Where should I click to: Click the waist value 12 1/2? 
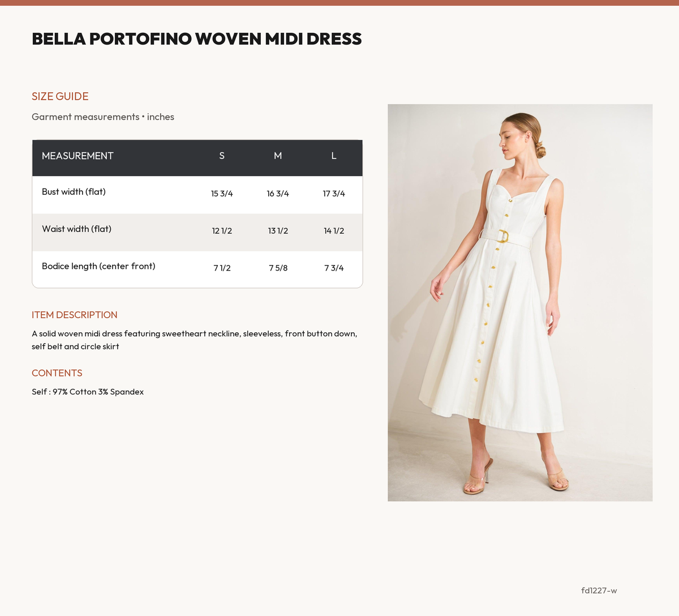click(222, 231)
